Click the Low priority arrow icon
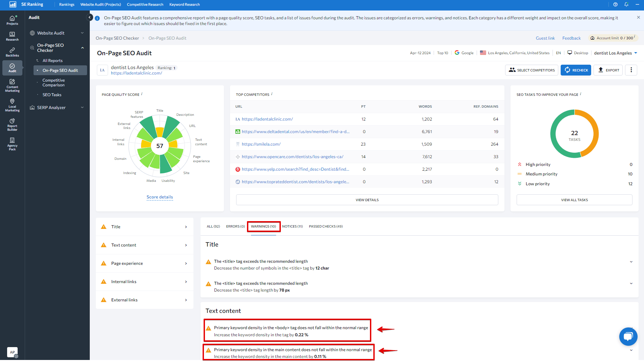The image size is (644, 362). pyautogui.click(x=520, y=184)
